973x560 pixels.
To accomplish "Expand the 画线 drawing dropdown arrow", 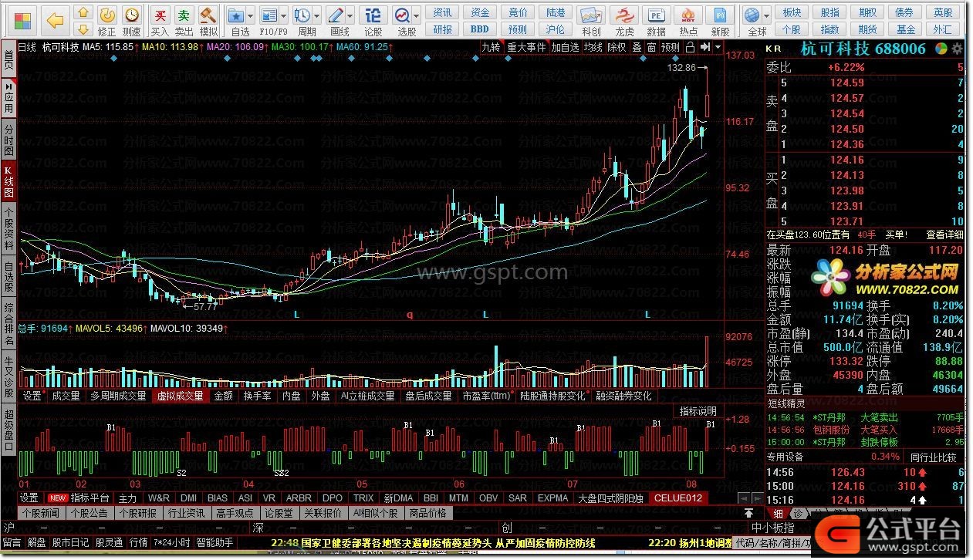I will [350, 15].
